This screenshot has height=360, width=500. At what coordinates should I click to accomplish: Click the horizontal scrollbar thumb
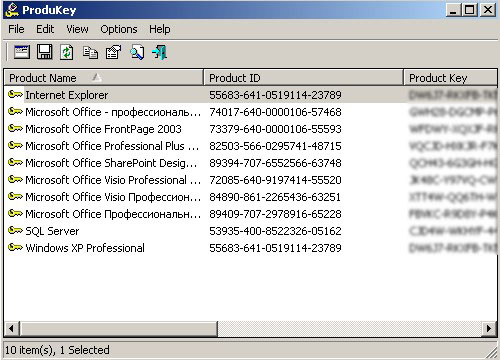point(119,329)
